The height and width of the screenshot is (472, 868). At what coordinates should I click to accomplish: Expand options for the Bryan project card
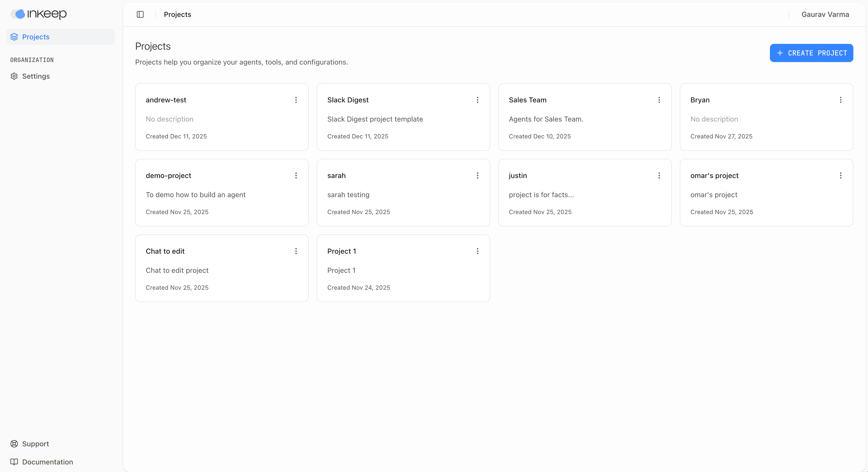(841, 100)
